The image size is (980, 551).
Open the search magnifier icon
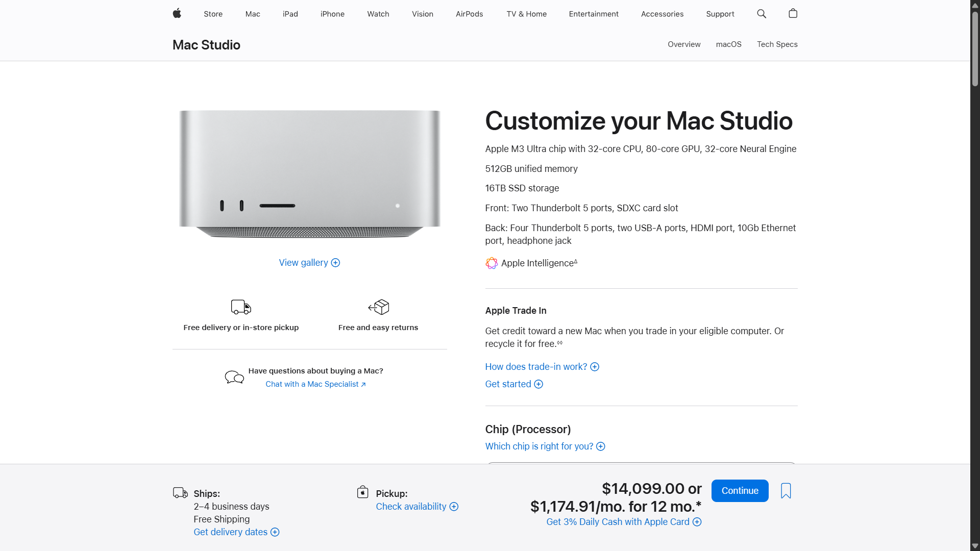[x=762, y=14]
